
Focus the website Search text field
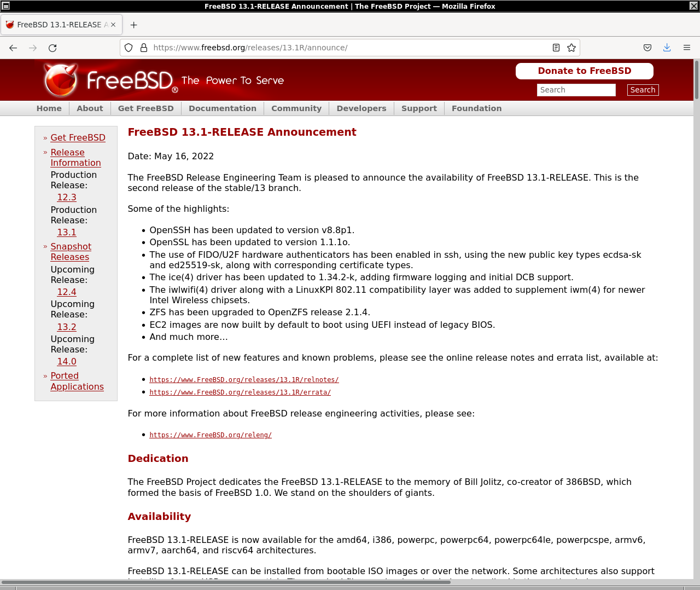576,90
